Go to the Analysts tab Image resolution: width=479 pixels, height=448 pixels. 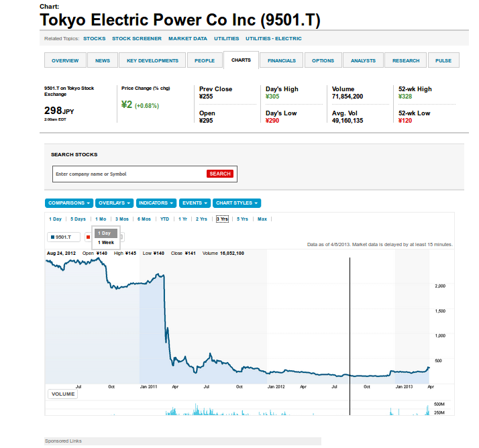[363, 61]
